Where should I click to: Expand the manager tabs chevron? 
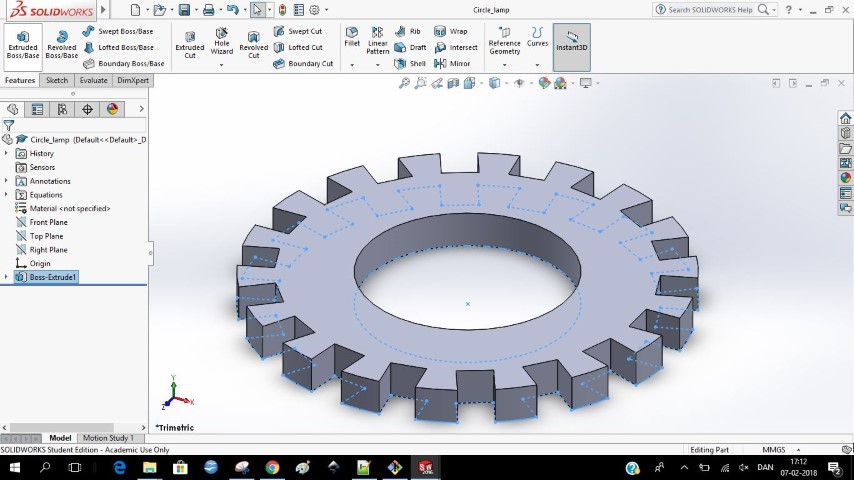click(142, 109)
